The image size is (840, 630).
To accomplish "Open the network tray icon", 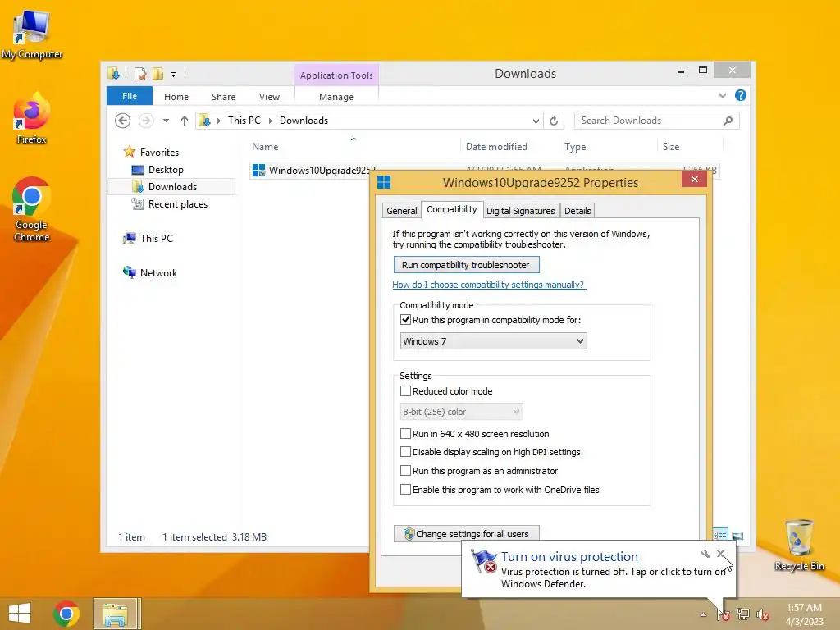I will click(743, 614).
